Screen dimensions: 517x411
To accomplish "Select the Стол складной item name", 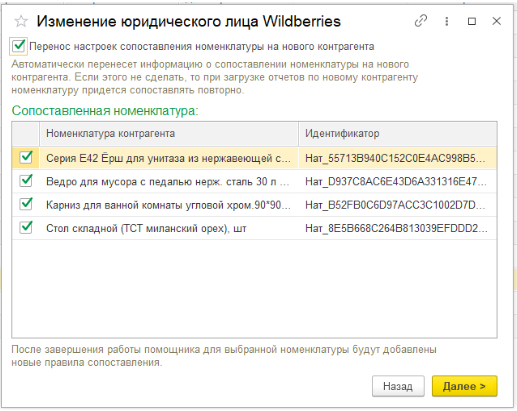I will tap(146, 229).
